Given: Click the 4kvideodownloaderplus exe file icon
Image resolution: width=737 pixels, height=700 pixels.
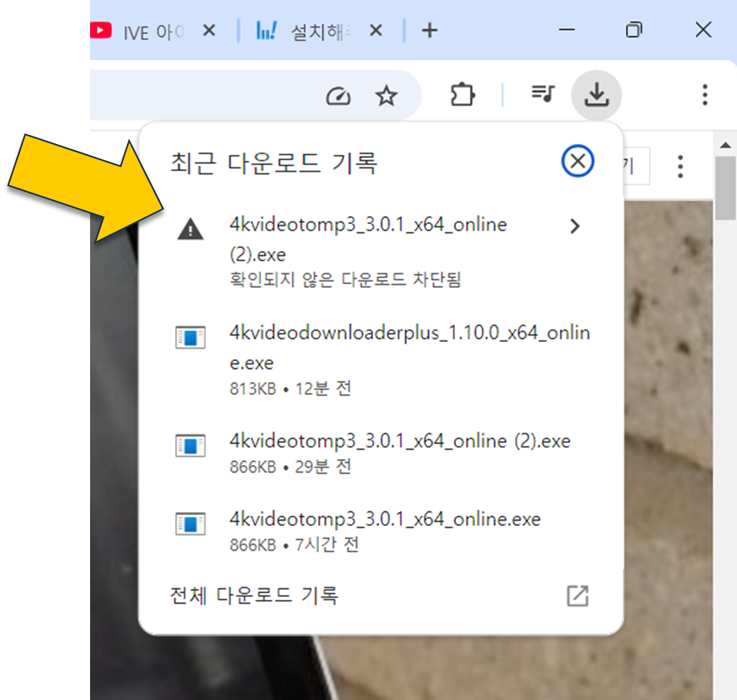Looking at the screenshot, I should pyautogui.click(x=190, y=337).
